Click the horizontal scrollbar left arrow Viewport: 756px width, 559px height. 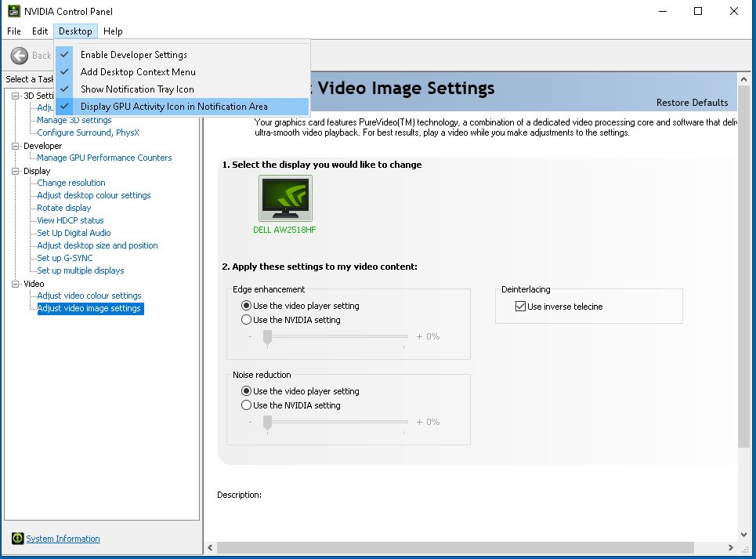pyautogui.click(x=210, y=547)
